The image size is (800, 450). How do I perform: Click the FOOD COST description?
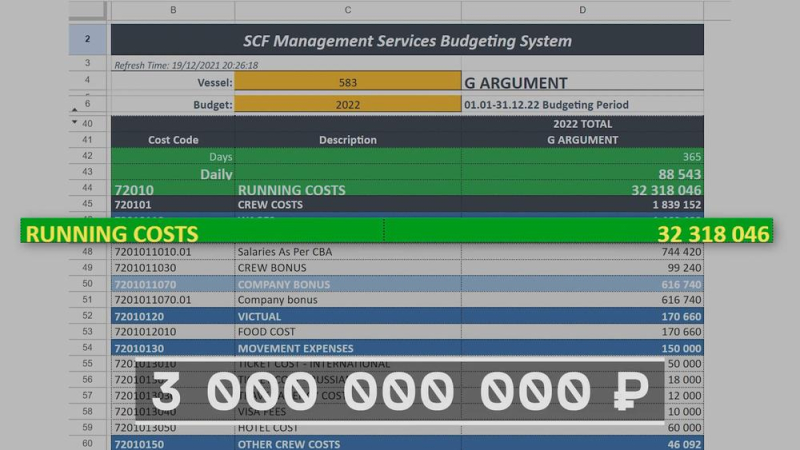[266, 332]
